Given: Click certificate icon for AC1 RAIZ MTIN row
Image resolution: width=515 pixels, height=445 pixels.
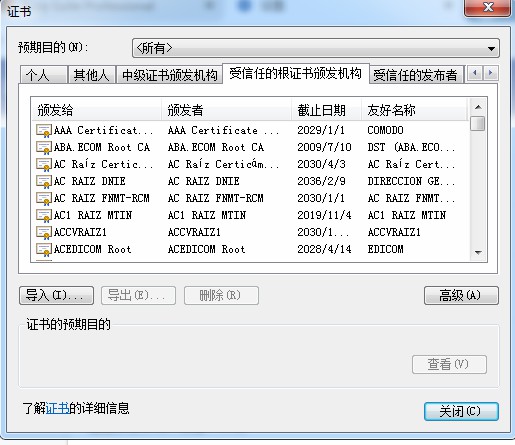Looking at the screenshot, I should (x=44, y=215).
